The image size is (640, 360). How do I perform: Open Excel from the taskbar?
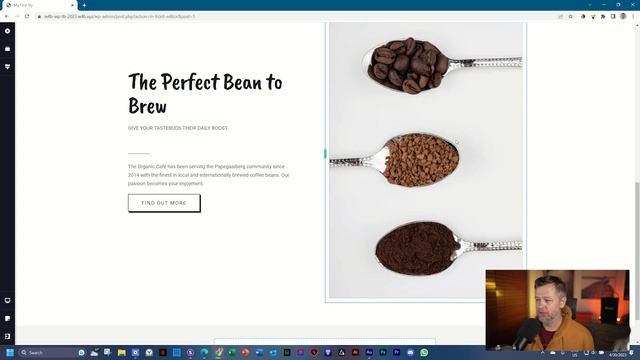(x=232, y=352)
